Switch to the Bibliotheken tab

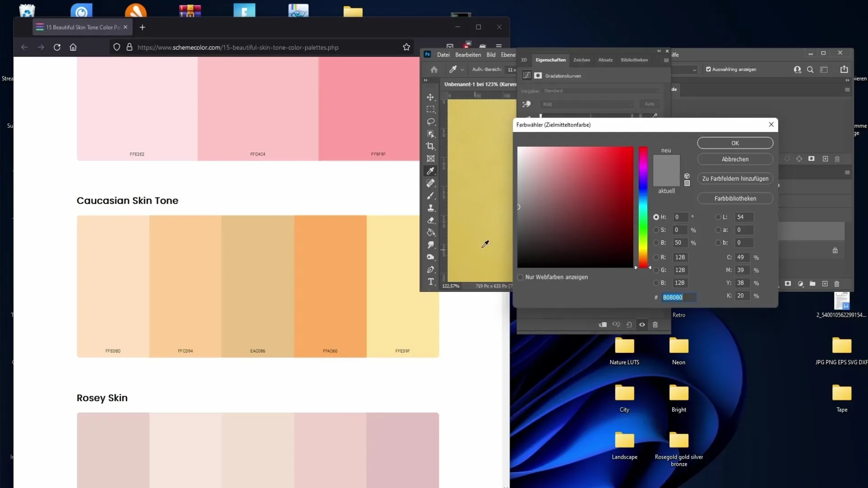[x=634, y=60]
